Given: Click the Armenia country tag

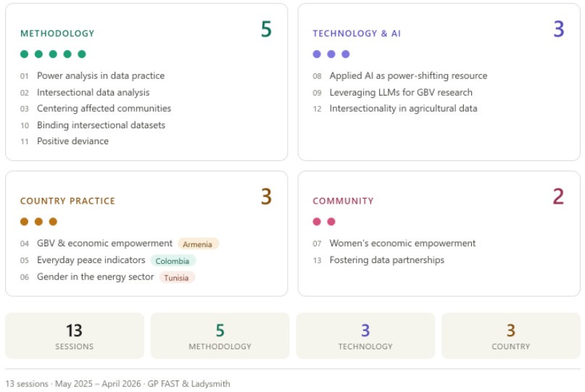Looking at the screenshot, I should 198,244.
